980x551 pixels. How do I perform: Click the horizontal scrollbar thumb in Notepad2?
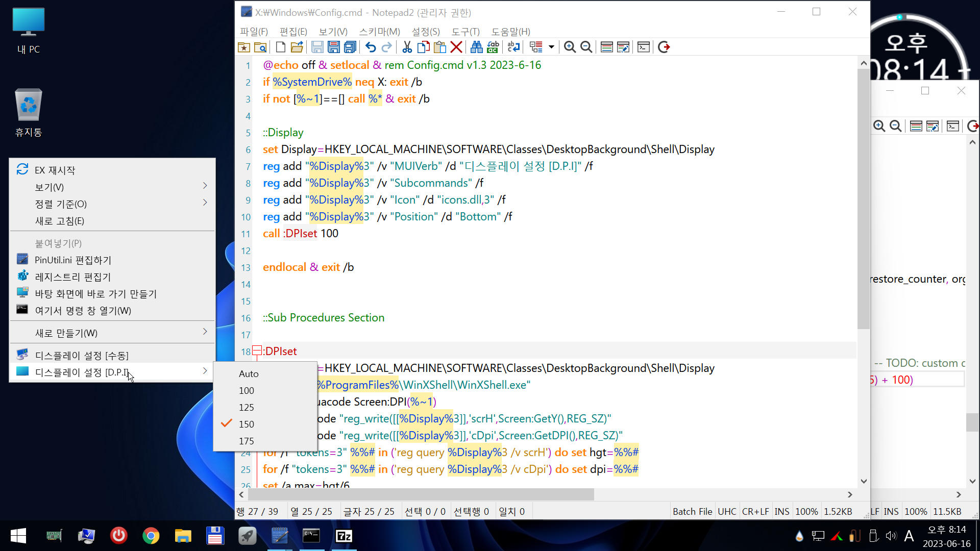tap(421, 494)
